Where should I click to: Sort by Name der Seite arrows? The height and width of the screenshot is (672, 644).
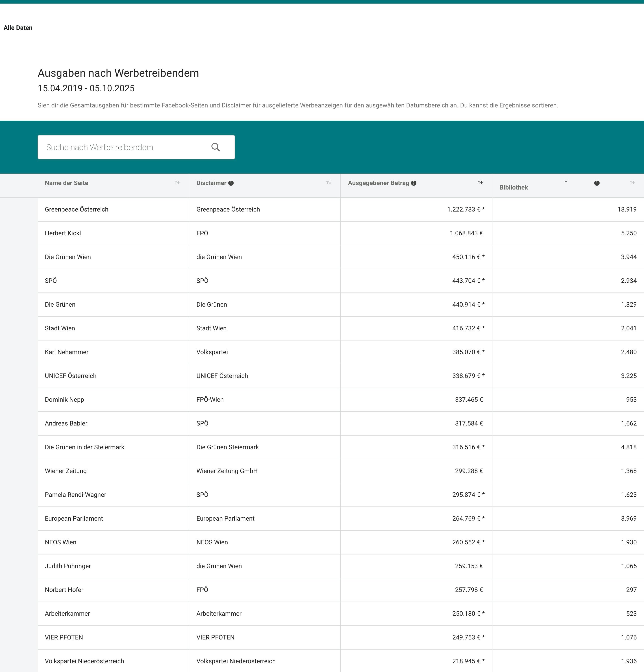click(x=177, y=182)
